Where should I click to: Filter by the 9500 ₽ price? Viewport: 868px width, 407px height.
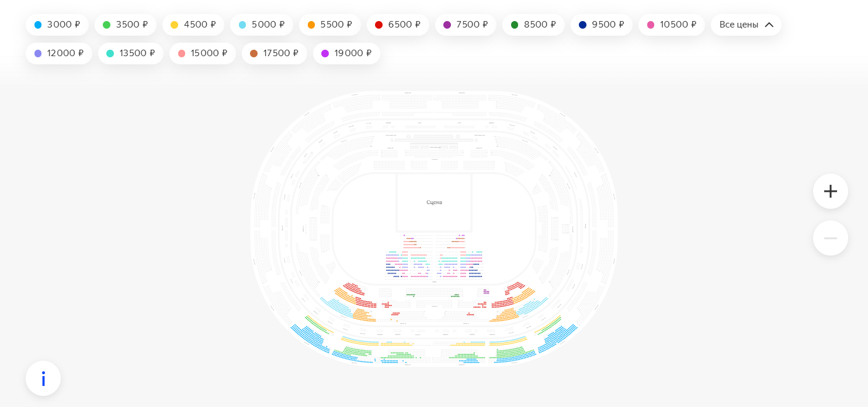602,25
